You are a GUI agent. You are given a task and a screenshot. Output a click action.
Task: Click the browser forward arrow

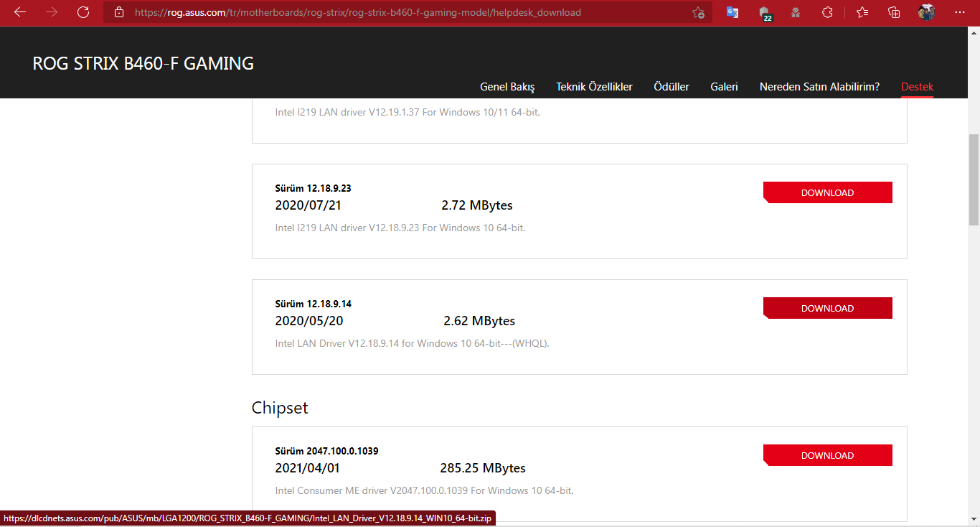pyautogui.click(x=52, y=12)
